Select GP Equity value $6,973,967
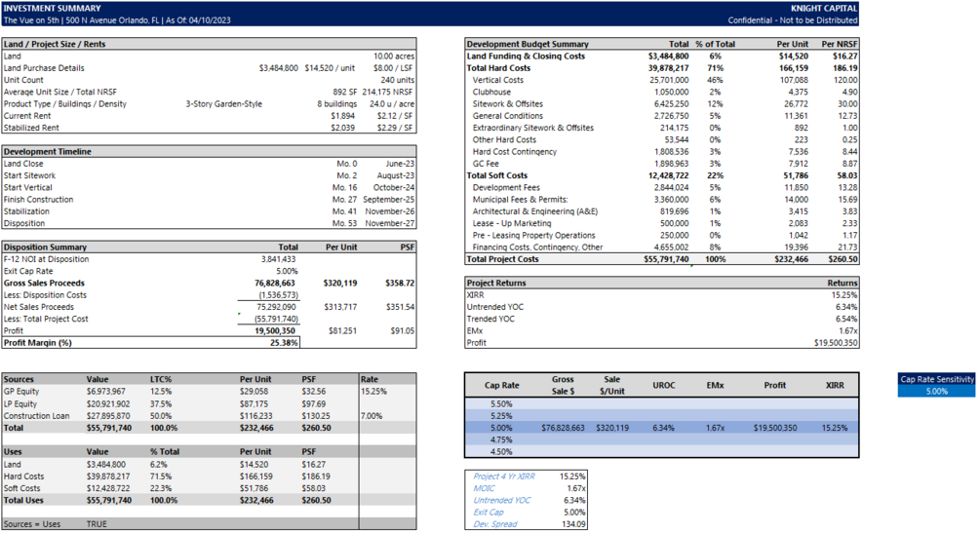The image size is (980, 533). point(105,391)
